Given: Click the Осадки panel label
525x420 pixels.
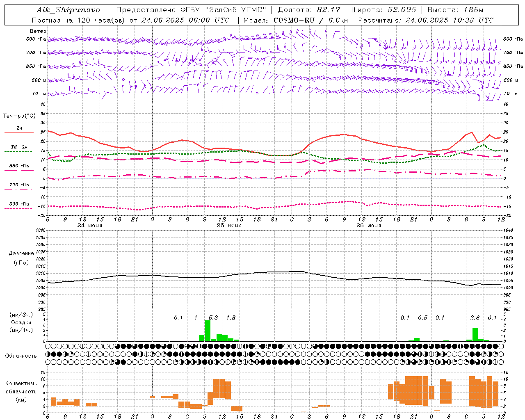Looking at the screenshot, I should tap(21, 322).
